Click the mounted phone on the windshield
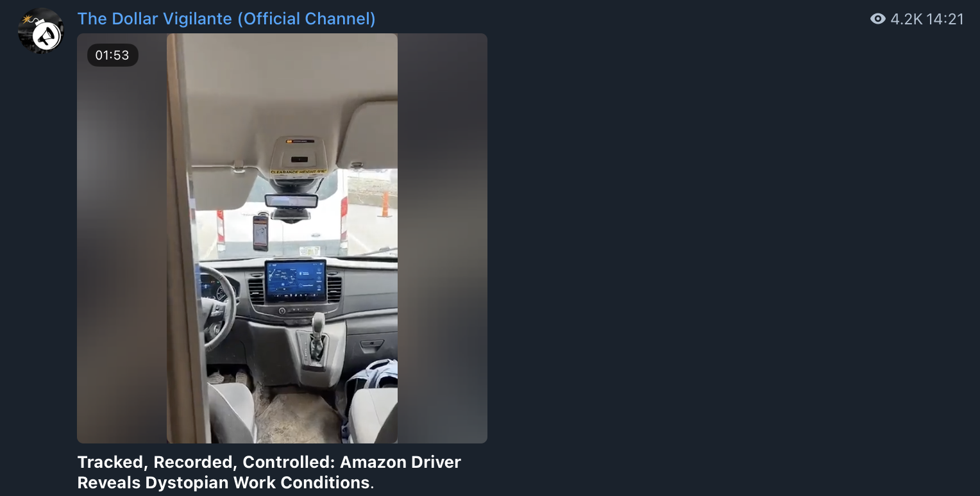Viewport: 980px width, 496px height. pos(260,233)
